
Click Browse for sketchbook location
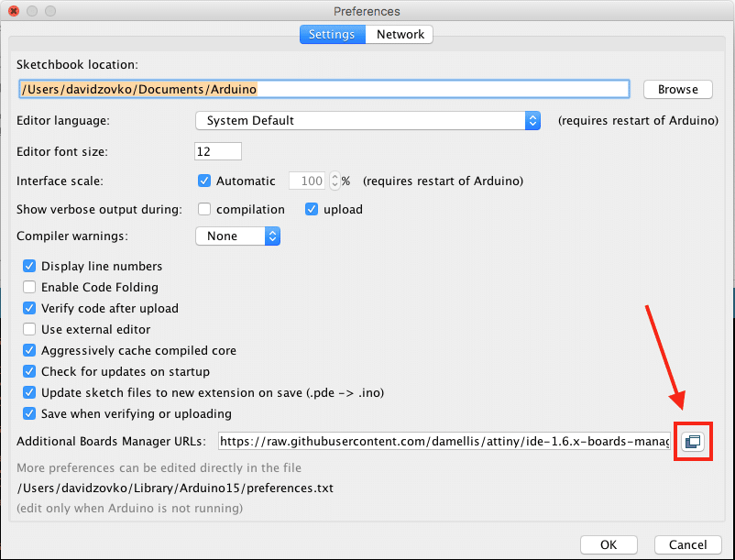pos(678,89)
